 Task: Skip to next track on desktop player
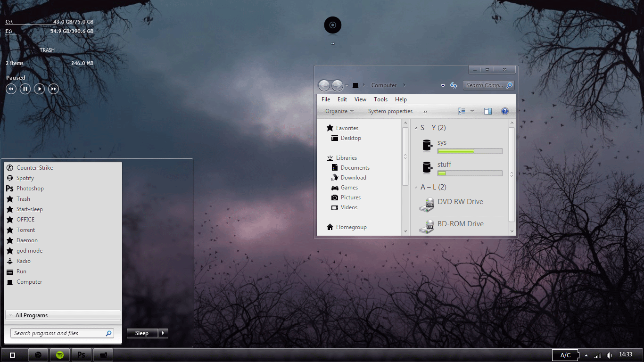pyautogui.click(x=54, y=89)
